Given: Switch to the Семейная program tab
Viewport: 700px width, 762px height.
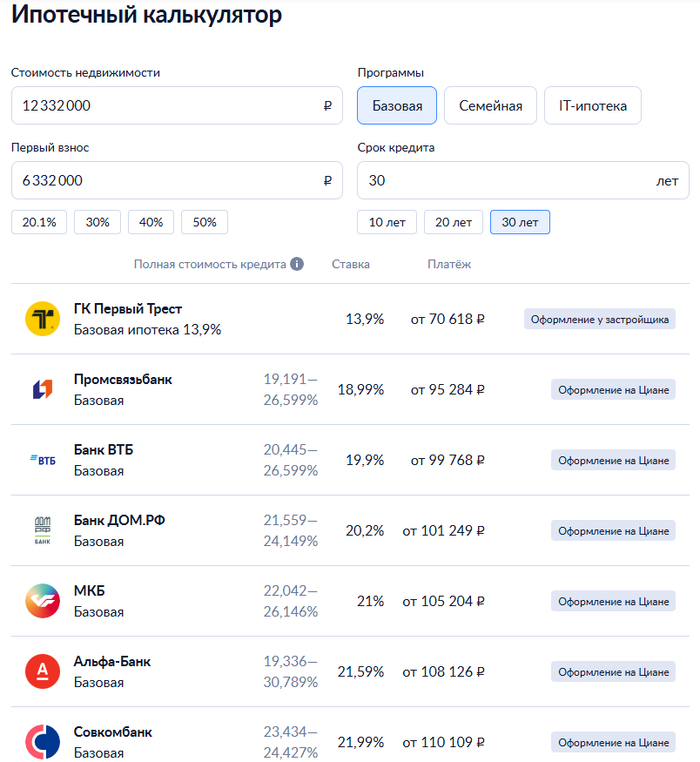Looking at the screenshot, I should pos(490,106).
